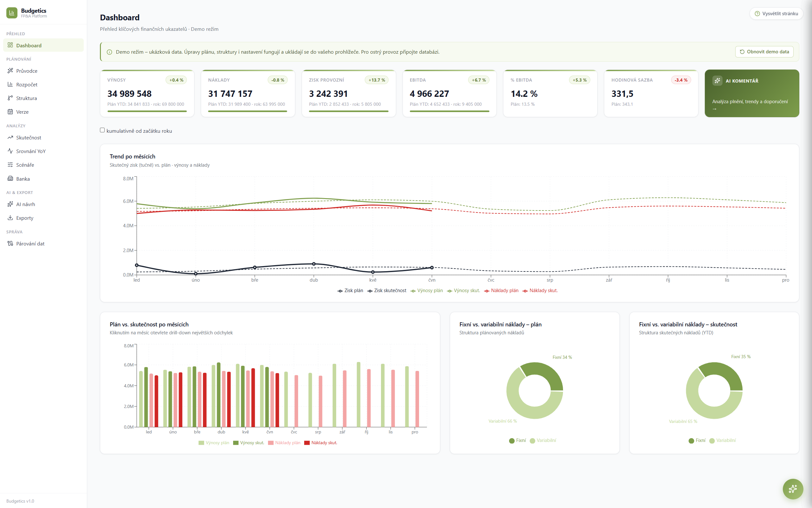Viewport: 812px width, 508px height.
Task: Toggle Náklady plán in bar chart legend
Action: [285, 443]
